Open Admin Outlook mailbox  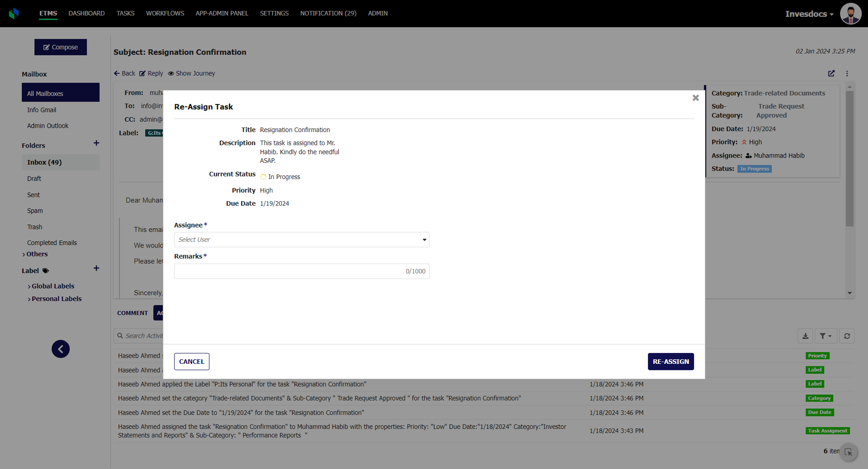pyautogui.click(x=48, y=126)
